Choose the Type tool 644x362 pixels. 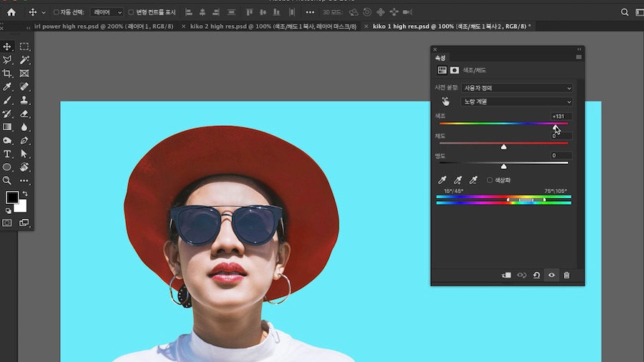click(8, 154)
